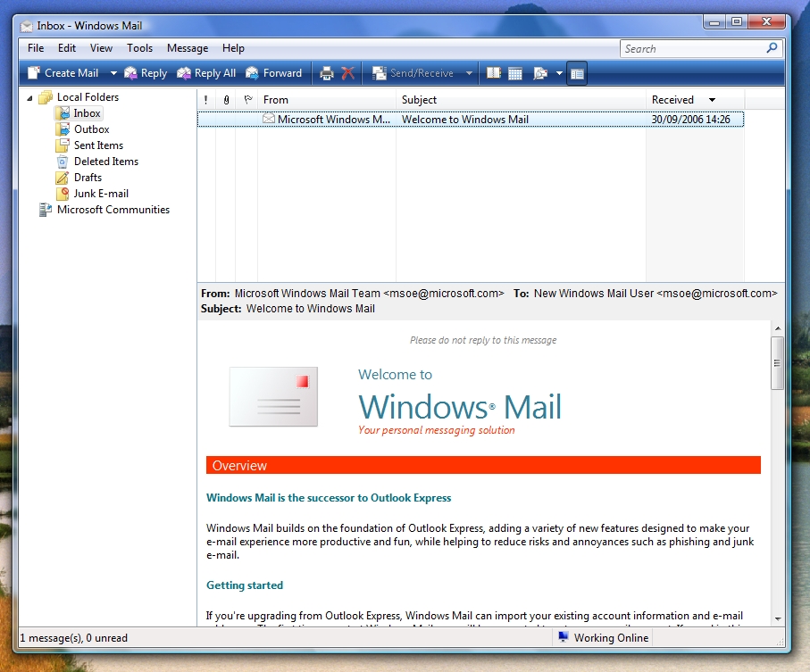The width and height of the screenshot is (810, 672).
Task: Sort messages by Received column header
Action: pos(673,100)
